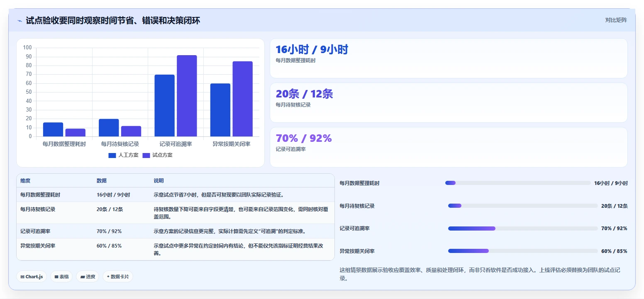Viewport: 644px width, 299px height.
Task: Click the 每月数据整理耗时 progress bar
Action: [x=518, y=183]
